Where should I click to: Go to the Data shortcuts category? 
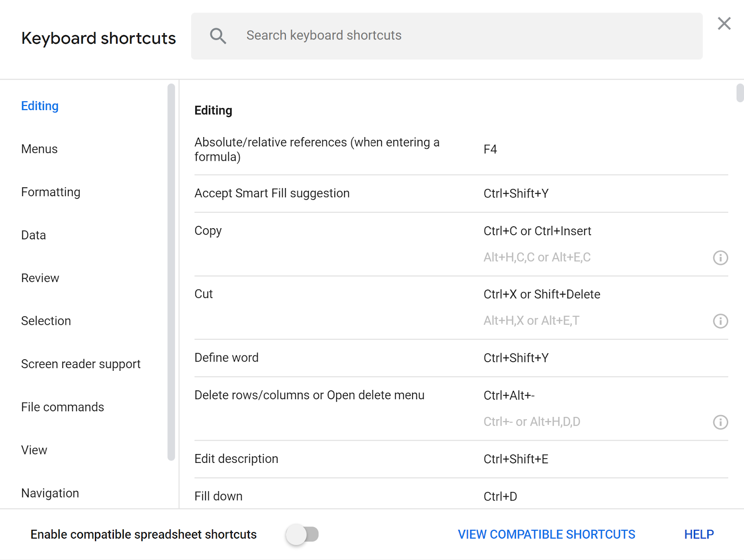pyautogui.click(x=33, y=235)
